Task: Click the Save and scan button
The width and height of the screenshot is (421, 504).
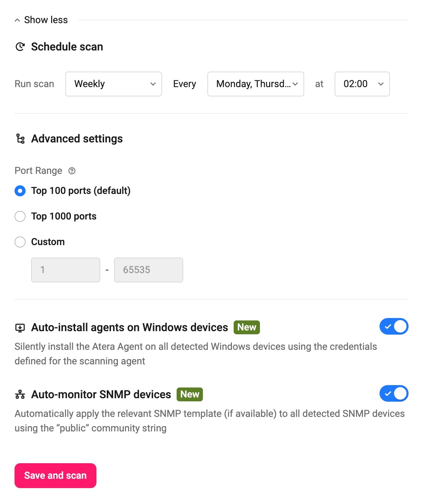Action: (x=55, y=476)
